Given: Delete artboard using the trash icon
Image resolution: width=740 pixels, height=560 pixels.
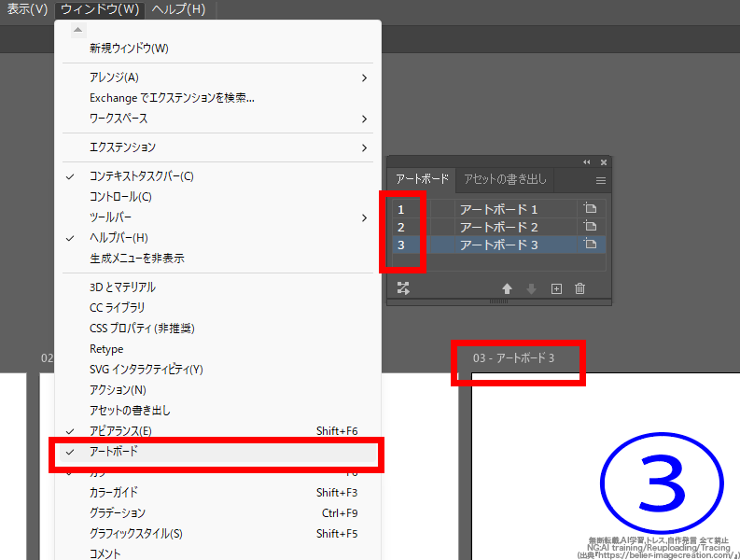Looking at the screenshot, I should pyautogui.click(x=579, y=289).
